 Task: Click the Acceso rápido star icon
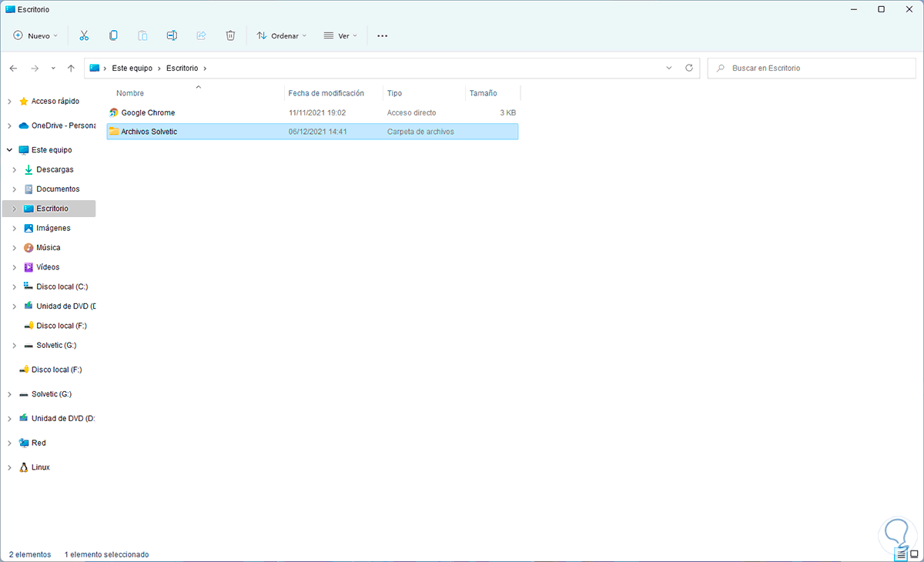pyautogui.click(x=24, y=101)
